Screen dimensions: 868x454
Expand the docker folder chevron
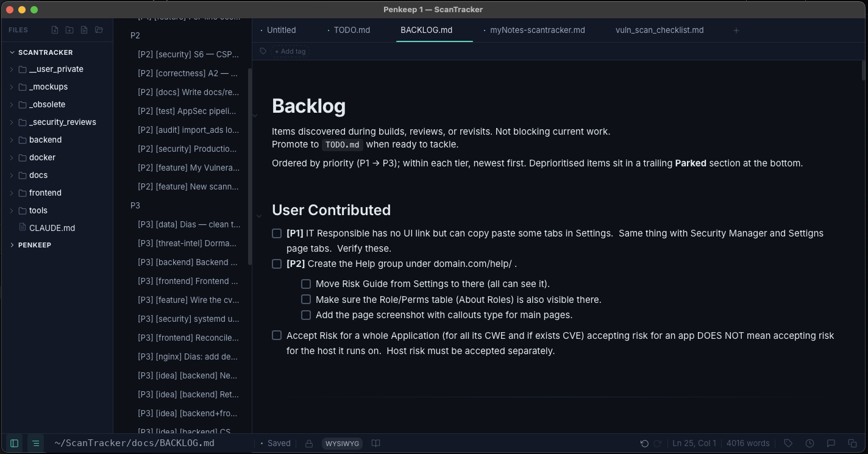[12, 158]
